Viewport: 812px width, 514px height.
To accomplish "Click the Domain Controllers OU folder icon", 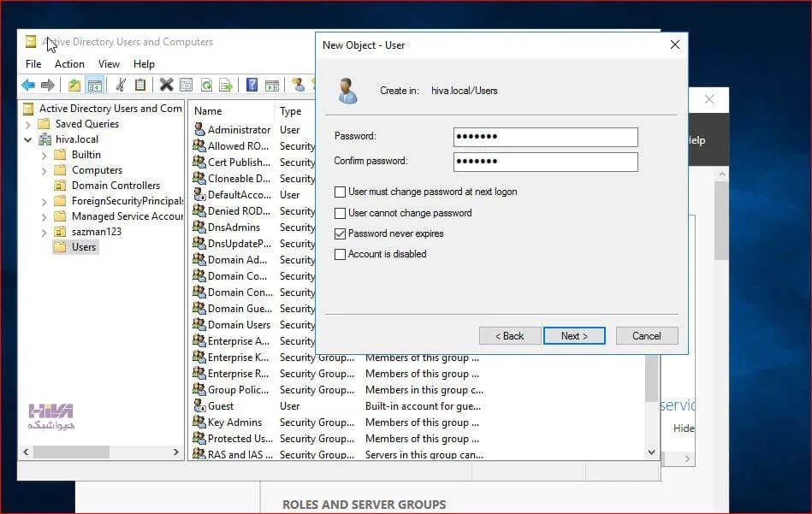I will point(61,186).
